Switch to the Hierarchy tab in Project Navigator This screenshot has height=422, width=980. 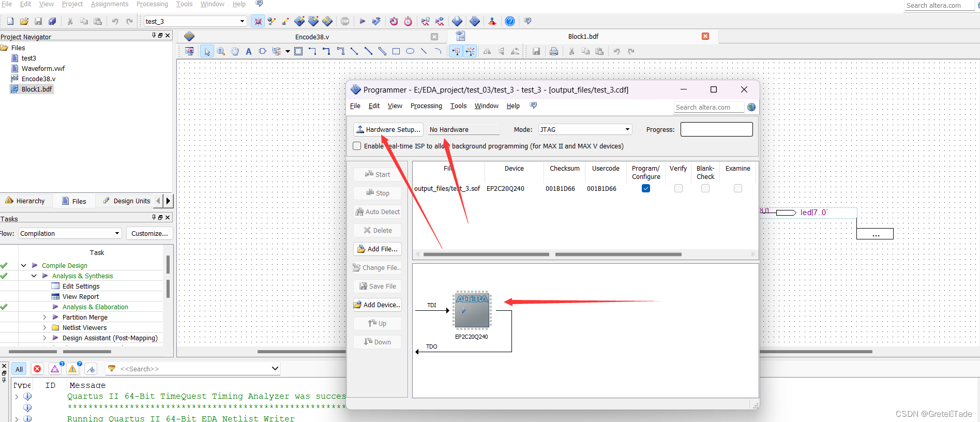25,201
